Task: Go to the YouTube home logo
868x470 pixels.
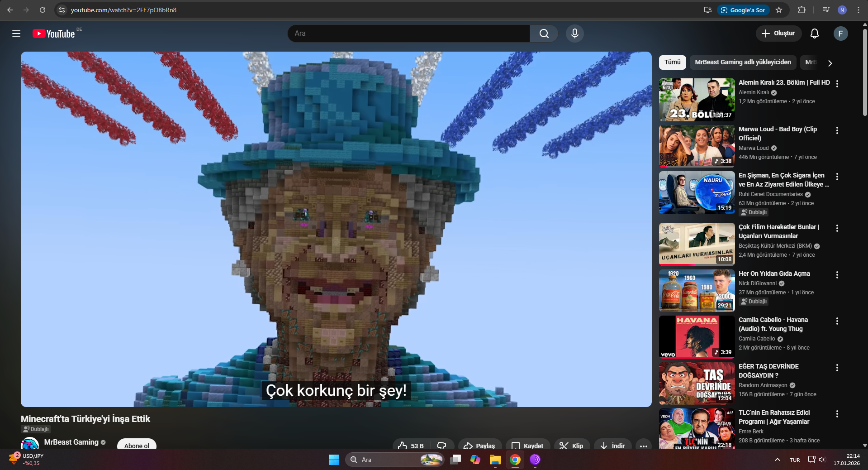Action: tap(54, 34)
